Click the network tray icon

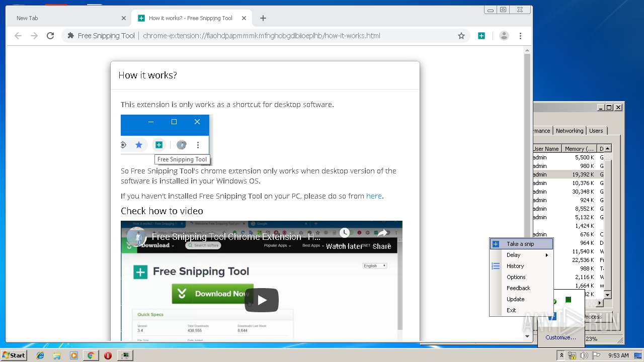click(x=572, y=355)
